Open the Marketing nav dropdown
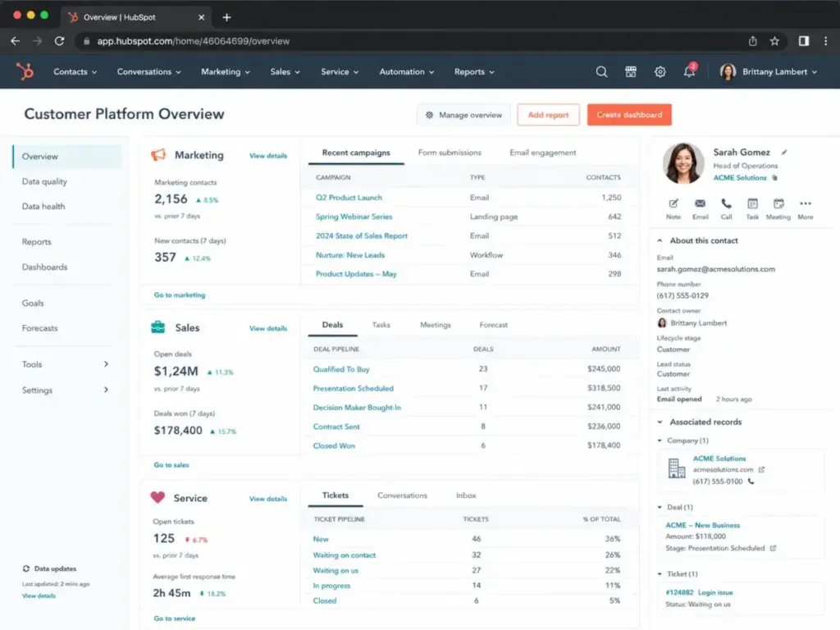 [x=226, y=72]
